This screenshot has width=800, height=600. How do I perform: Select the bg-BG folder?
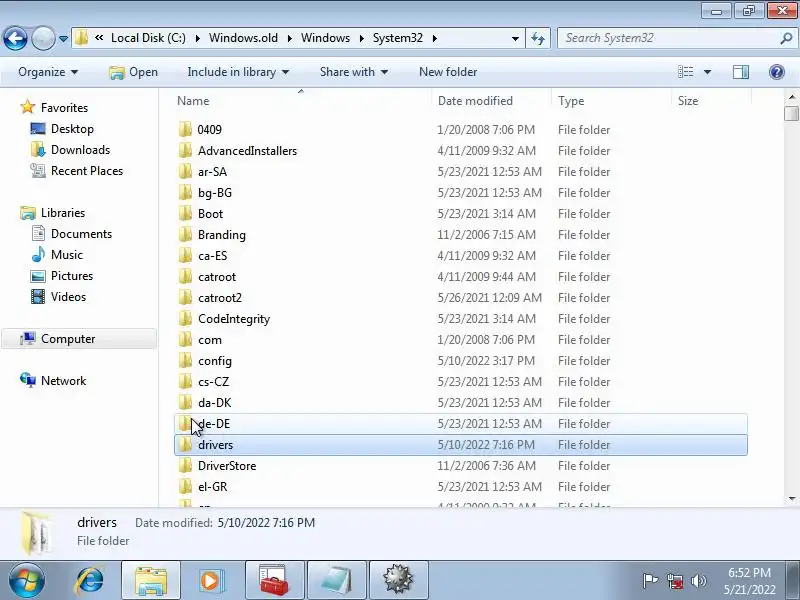[215, 192]
